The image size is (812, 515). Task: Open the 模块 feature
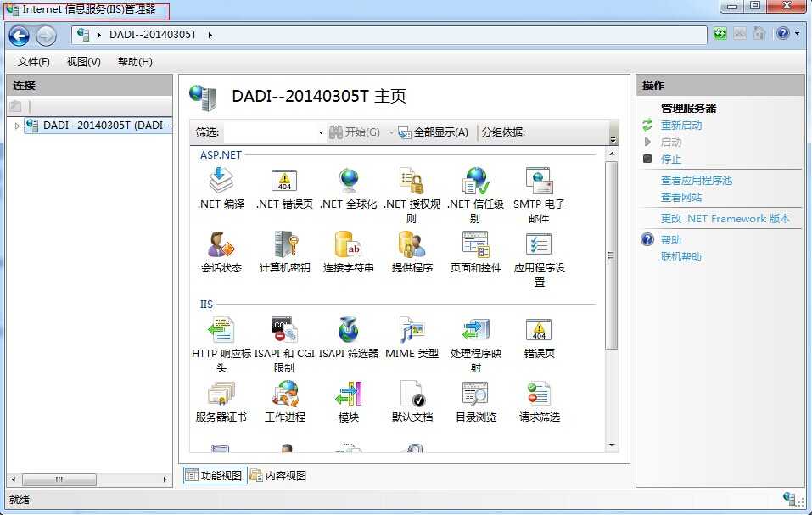[348, 401]
